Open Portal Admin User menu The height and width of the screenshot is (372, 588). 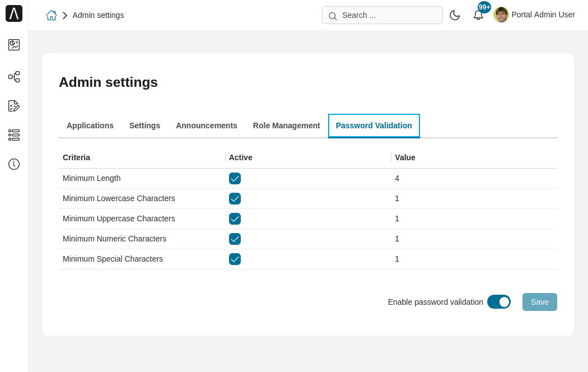(x=543, y=15)
